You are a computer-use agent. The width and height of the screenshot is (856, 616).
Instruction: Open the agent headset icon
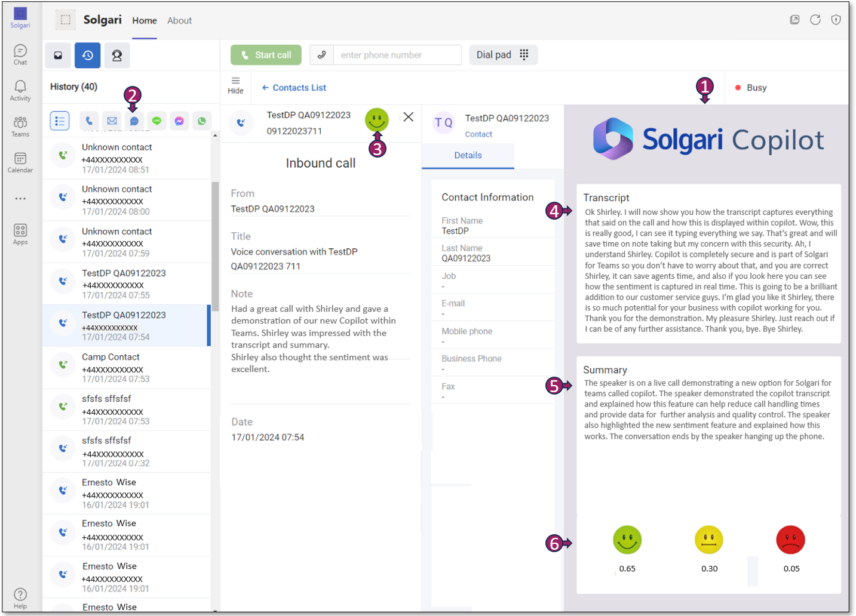tap(117, 56)
